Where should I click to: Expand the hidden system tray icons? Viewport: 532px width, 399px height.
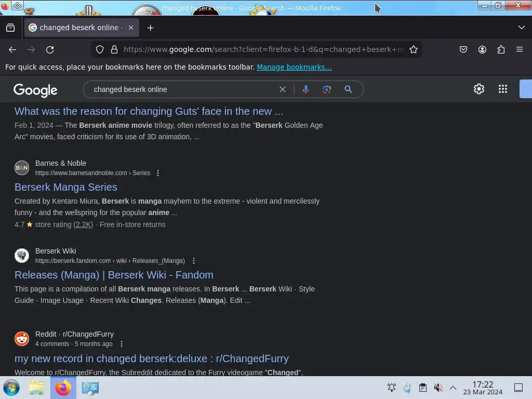click(x=453, y=388)
